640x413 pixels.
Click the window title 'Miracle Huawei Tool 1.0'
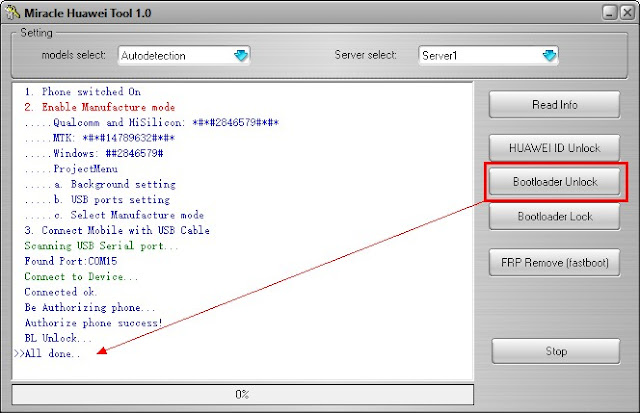(x=88, y=13)
